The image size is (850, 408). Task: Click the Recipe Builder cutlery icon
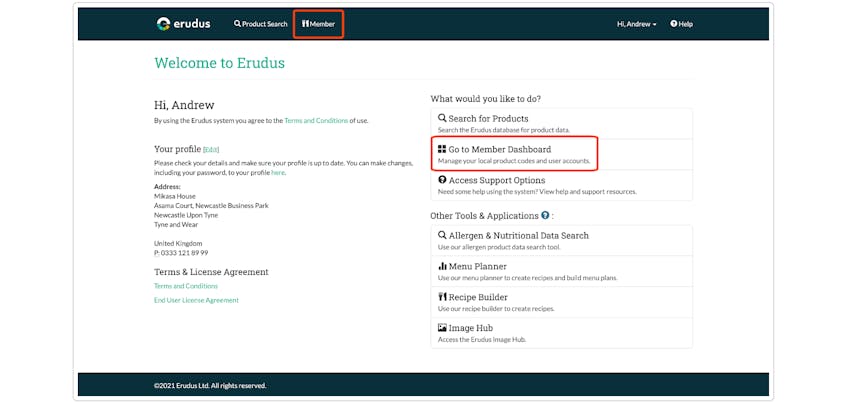tap(442, 297)
